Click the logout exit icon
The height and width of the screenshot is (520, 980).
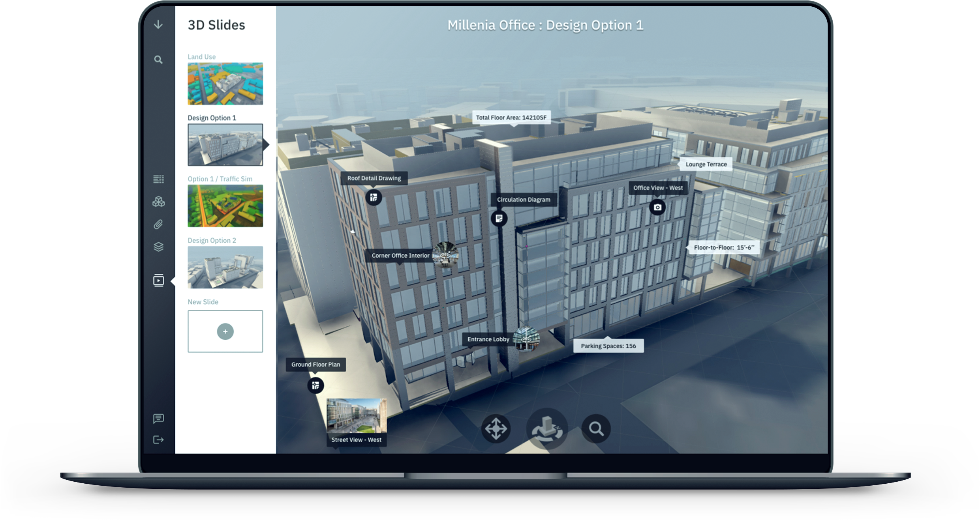[158, 440]
